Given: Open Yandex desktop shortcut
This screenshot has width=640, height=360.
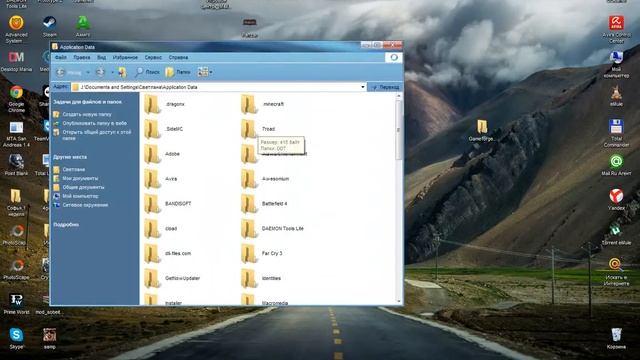Looking at the screenshot, I should [x=616, y=200].
